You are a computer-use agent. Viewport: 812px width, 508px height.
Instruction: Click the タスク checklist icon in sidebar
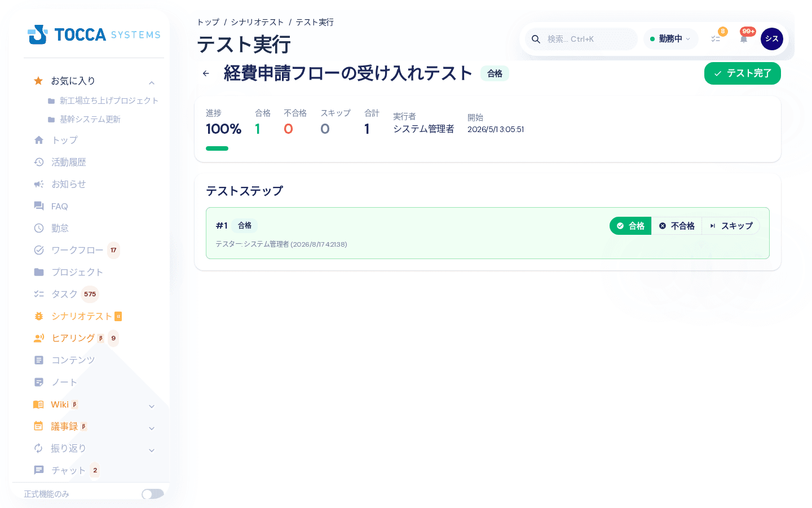(39, 294)
